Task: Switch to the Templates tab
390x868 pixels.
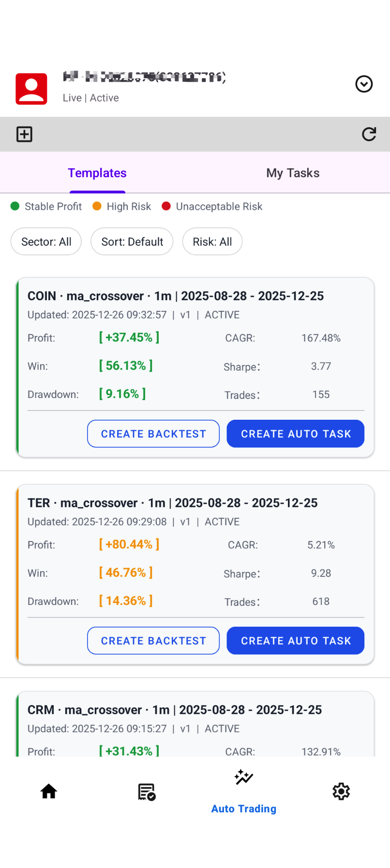Action: (x=97, y=173)
